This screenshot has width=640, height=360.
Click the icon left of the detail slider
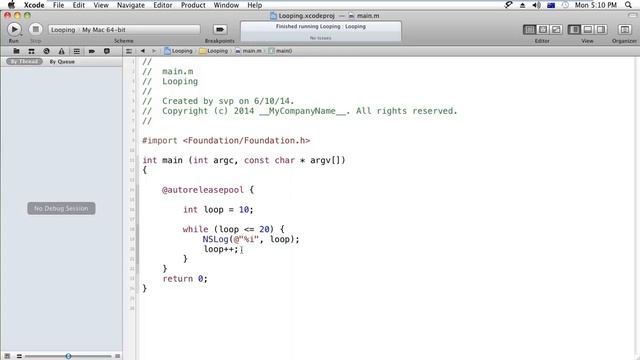(x=19, y=356)
